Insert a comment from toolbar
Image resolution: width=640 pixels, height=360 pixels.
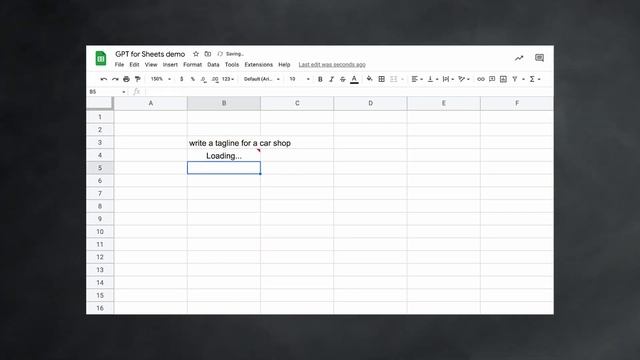492,79
